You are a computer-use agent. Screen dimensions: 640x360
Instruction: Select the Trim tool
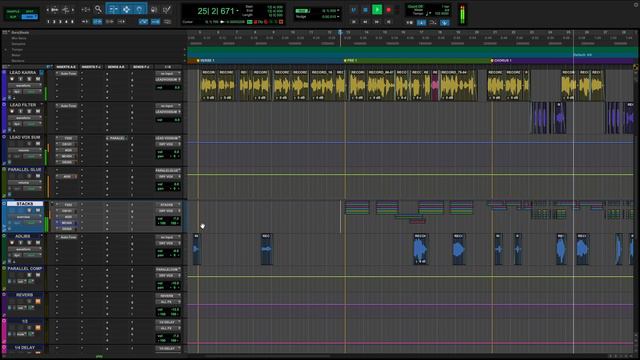tap(113, 9)
